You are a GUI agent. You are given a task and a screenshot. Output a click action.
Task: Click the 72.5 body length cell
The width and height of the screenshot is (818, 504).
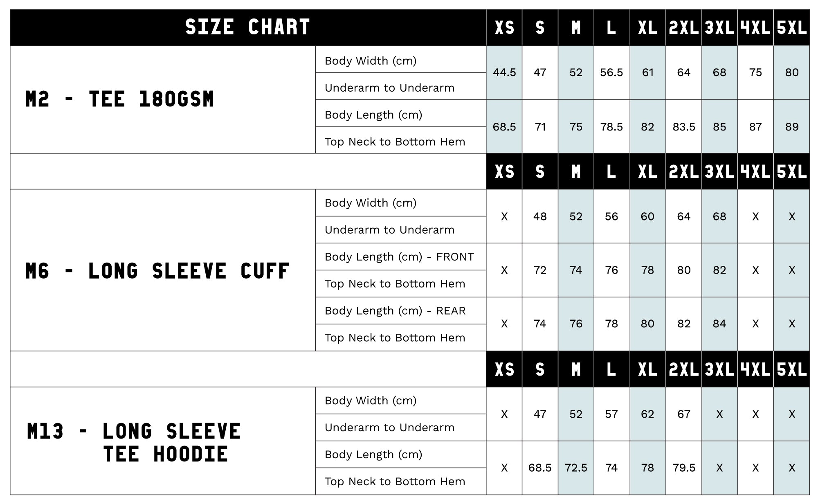pyautogui.click(x=576, y=468)
